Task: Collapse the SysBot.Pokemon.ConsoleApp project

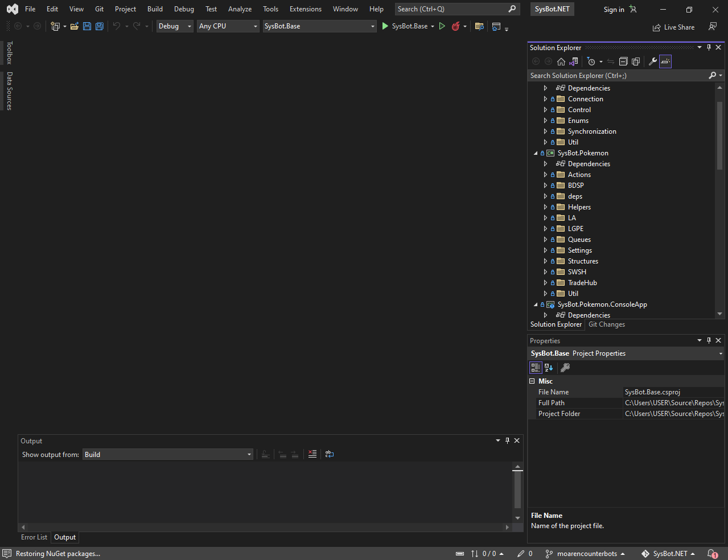Action: tap(536, 304)
